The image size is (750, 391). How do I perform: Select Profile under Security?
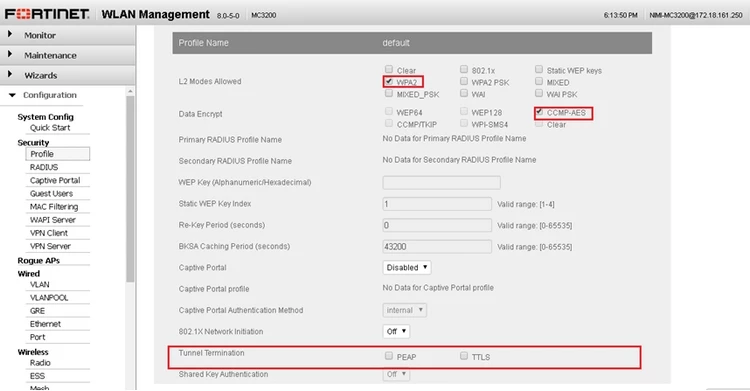tap(57, 154)
